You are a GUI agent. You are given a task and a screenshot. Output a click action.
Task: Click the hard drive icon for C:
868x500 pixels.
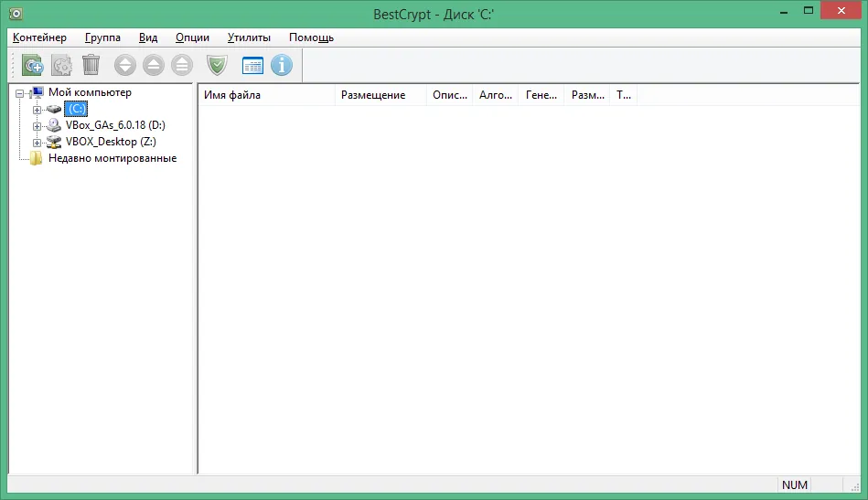[54, 109]
